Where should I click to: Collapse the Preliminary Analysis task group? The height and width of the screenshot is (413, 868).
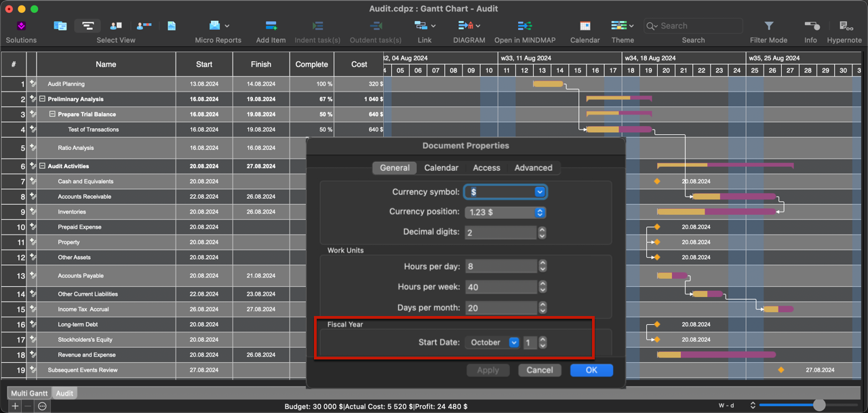43,99
